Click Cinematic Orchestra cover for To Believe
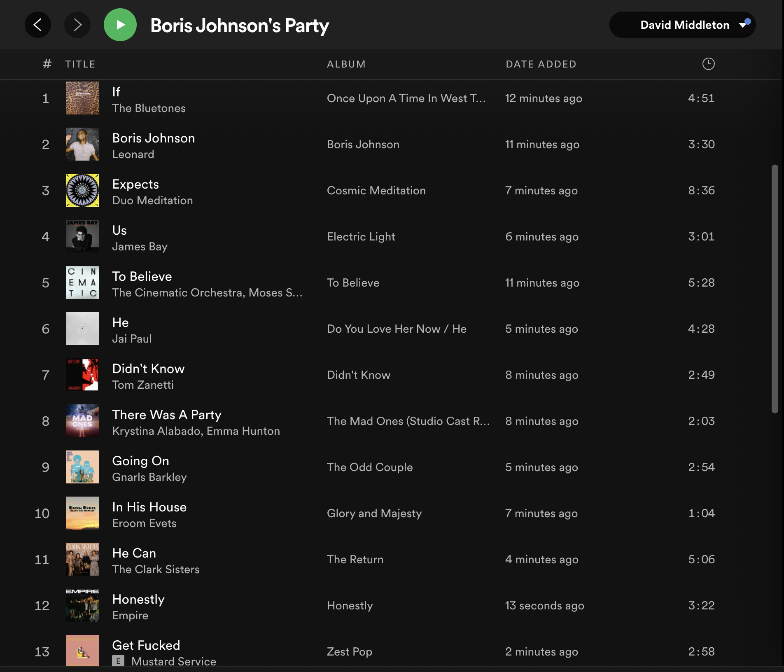 tap(82, 282)
